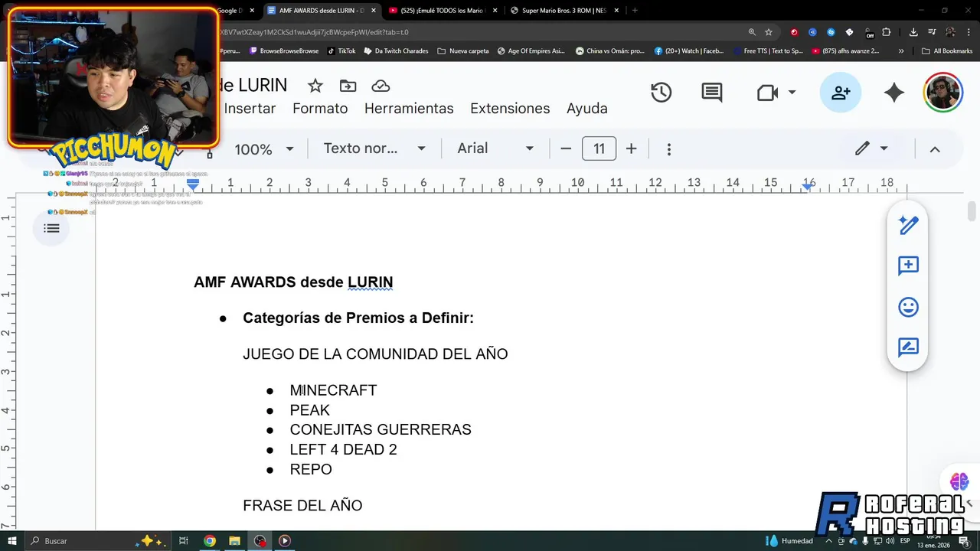
Task: Open the Insertar menu
Action: click(250, 109)
